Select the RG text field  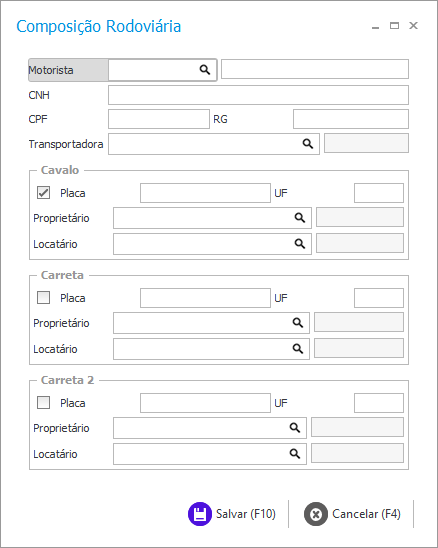pyautogui.click(x=351, y=119)
